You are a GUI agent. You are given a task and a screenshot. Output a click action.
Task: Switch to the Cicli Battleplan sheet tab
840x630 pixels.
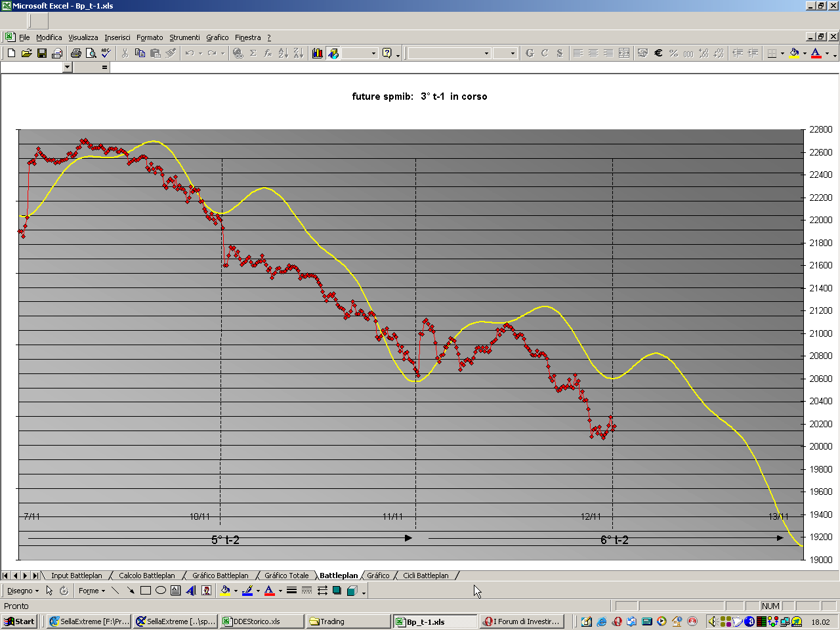click(x=426, y=576)
